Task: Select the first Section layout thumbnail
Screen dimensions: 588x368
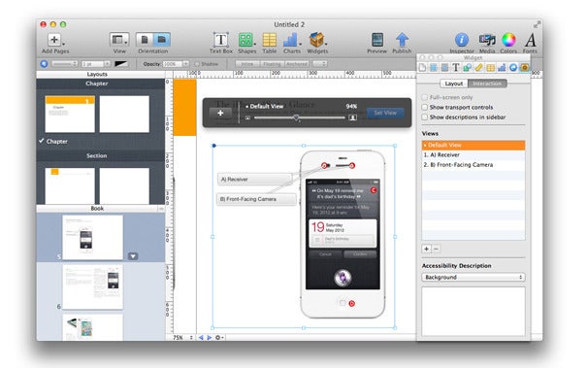Action: pos(70,185)
